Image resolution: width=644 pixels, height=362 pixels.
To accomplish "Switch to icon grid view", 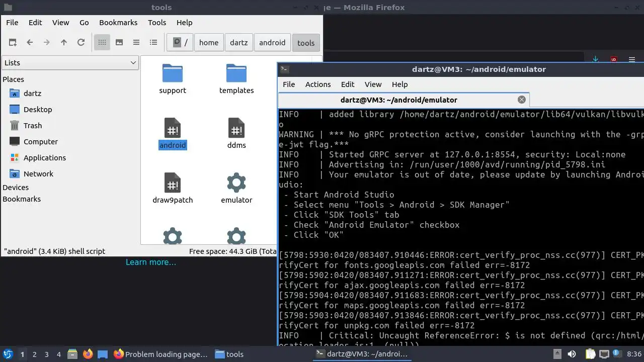I will click(102, 43).
